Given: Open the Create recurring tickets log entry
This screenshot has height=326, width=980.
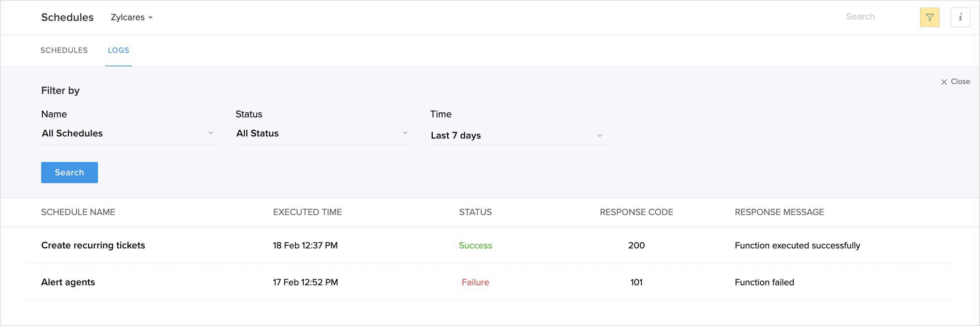Looking at the screenshot, I should coord(93,246).
